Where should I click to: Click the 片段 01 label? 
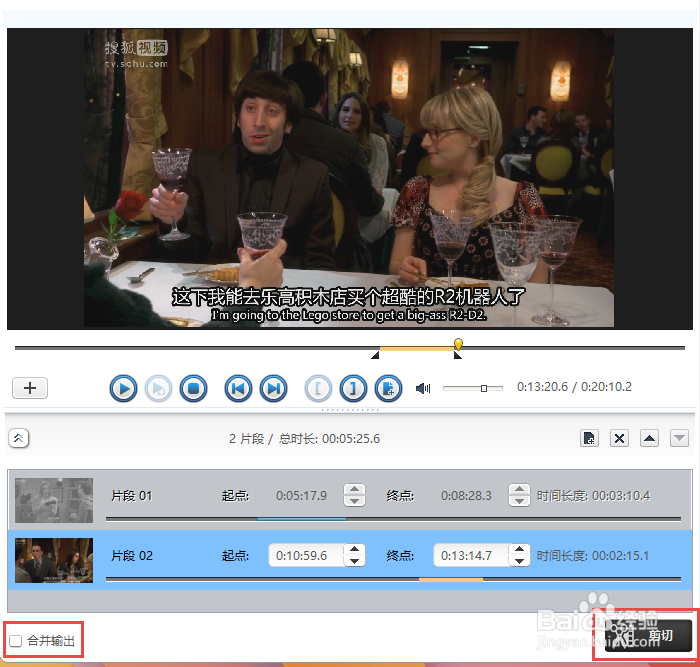(132, 496)
